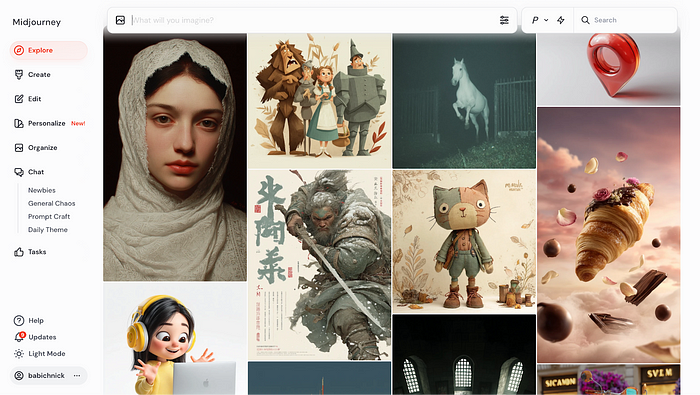Toggle Light Mode in the sidebar

point(40,353)
